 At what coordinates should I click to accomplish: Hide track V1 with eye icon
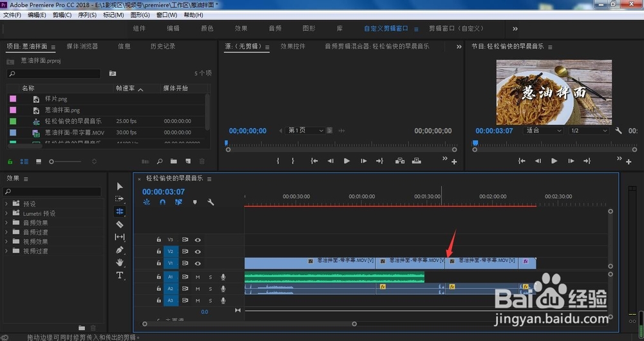point(198,263)
